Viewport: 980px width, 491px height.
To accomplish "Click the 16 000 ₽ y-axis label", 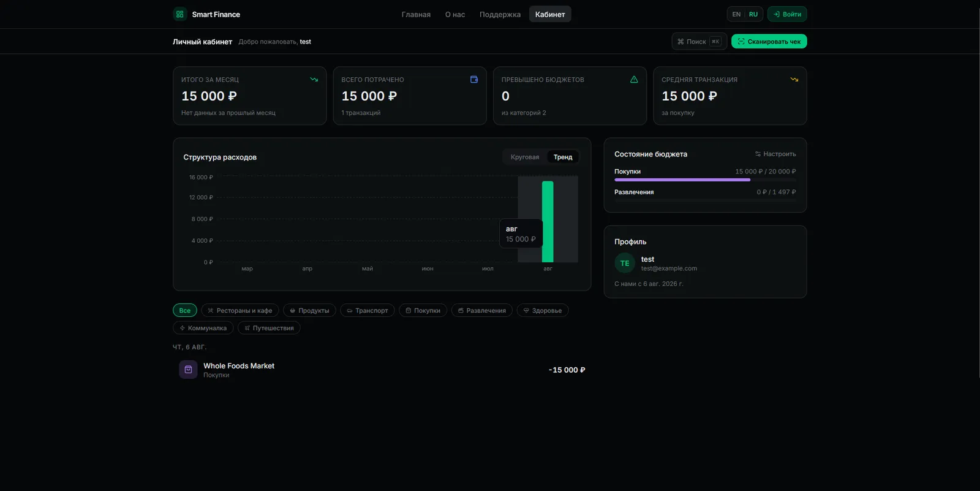I will click(x=201, y=177).
